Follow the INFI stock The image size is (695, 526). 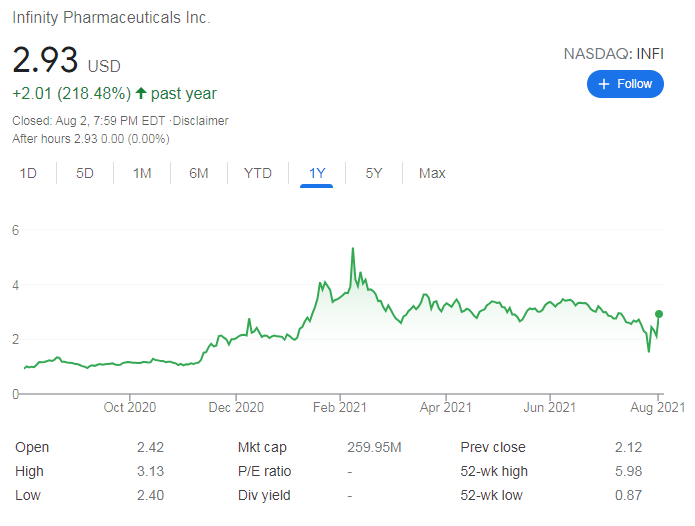coord(625,84)
